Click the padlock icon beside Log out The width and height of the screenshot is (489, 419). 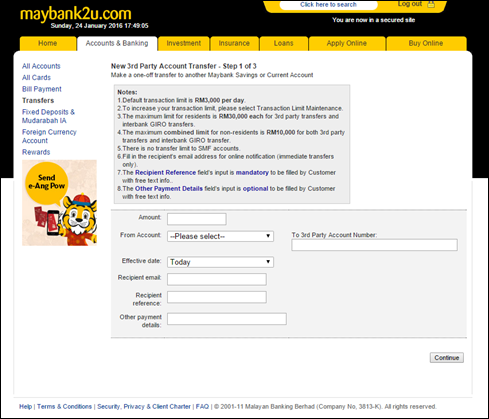[x=431, y=4]
